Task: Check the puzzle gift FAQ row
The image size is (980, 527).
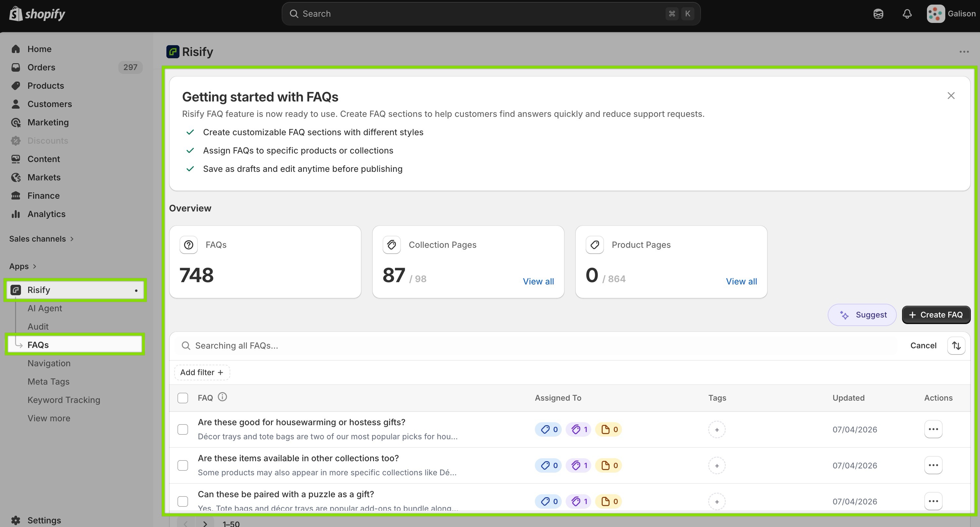Action: [183, 501]
